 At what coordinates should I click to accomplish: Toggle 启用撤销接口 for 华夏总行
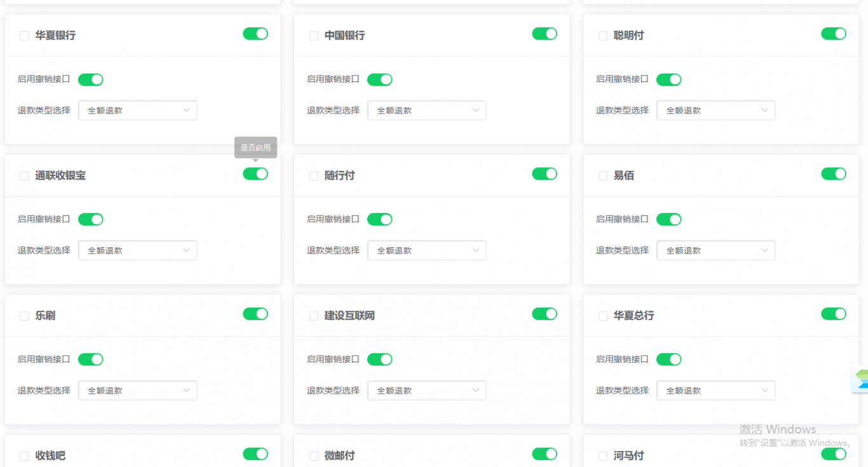669,360
